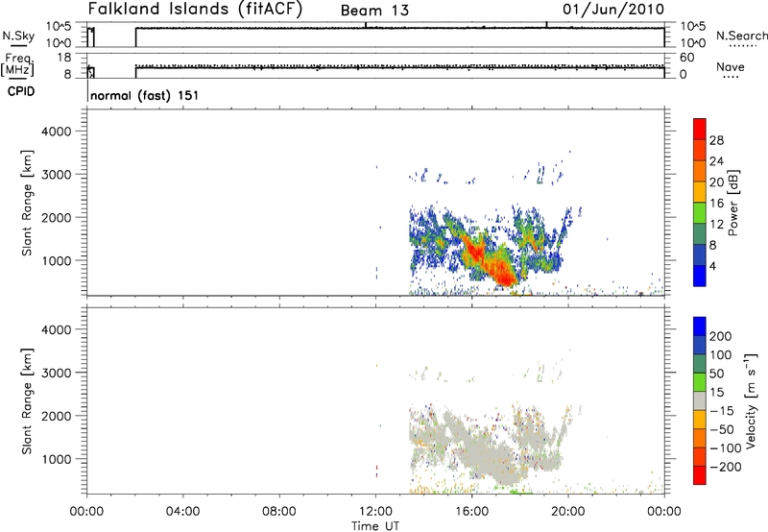Click the "4" label on the power colorbar
The height and width of the screenshot is (532, 768).
click(x=713, y=266)
